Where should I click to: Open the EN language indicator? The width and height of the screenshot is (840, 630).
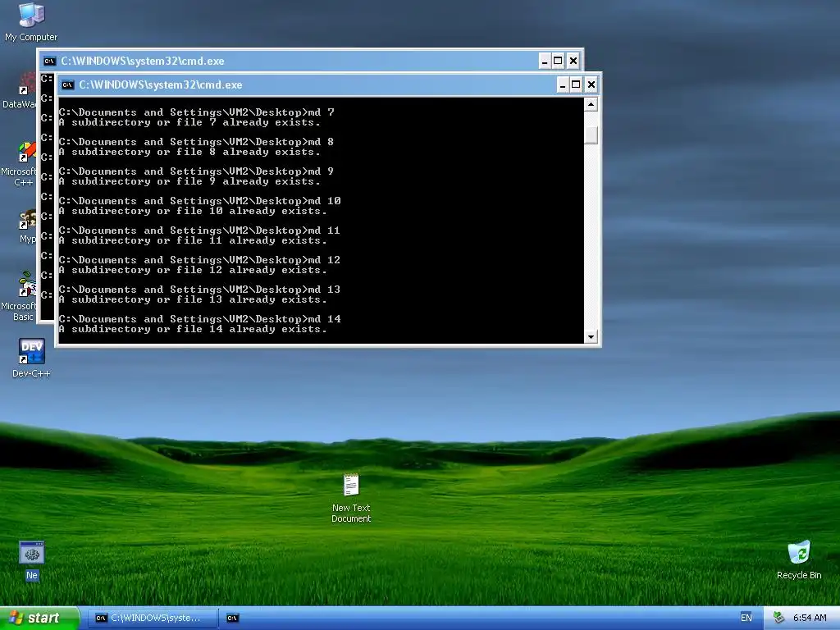pyautogui.click(x=746, y=618)
